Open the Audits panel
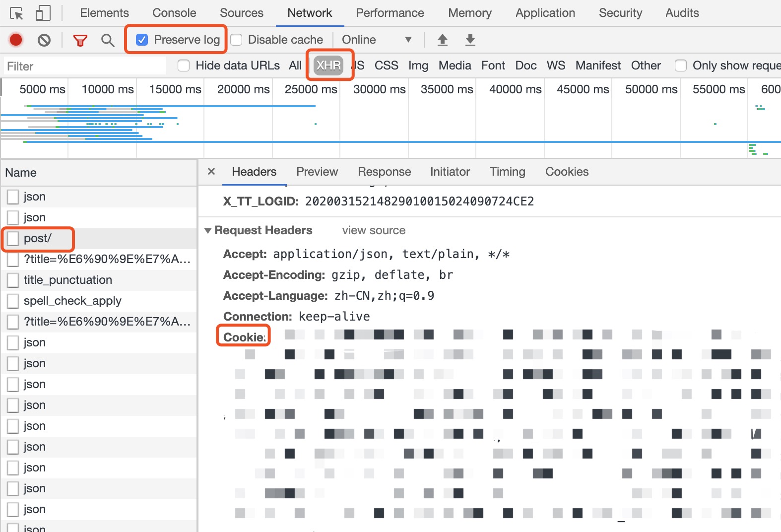The image size is (781, 532). [682, 13]
